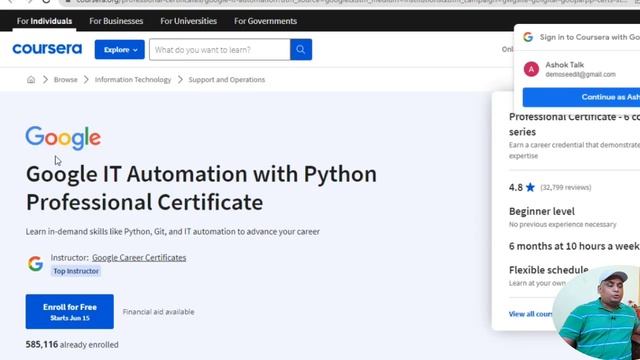This screenshot has height=360, width=640.
Task: Click the presenter webcam thumbnail
Action: point(597,313)
